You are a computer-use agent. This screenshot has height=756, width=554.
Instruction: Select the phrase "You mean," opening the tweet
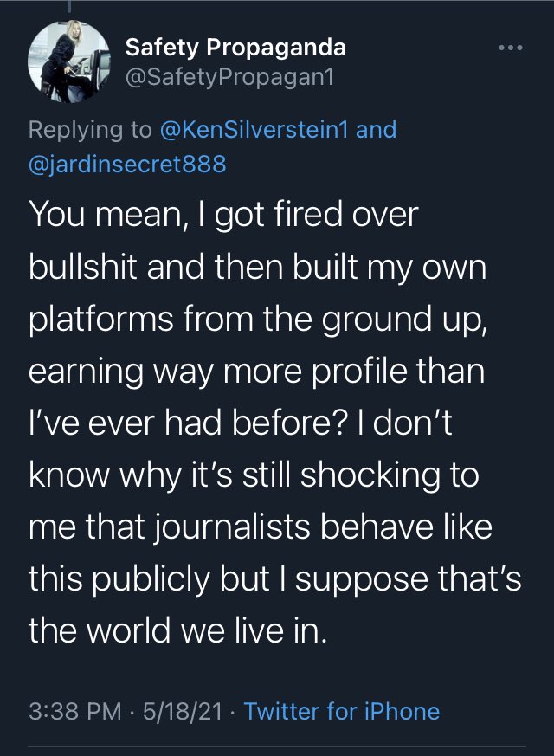pyautogui.click(x=93, y=216)
